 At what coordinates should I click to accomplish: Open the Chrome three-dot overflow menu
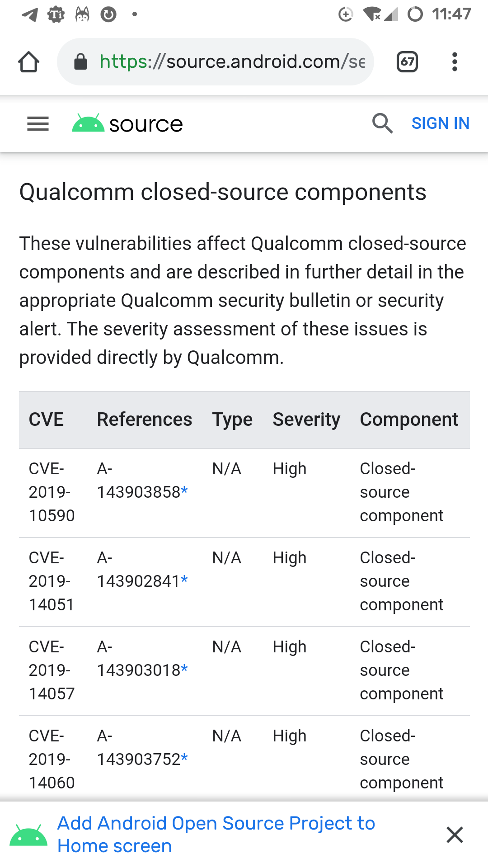pyautogui.click(x=455, y=62)
